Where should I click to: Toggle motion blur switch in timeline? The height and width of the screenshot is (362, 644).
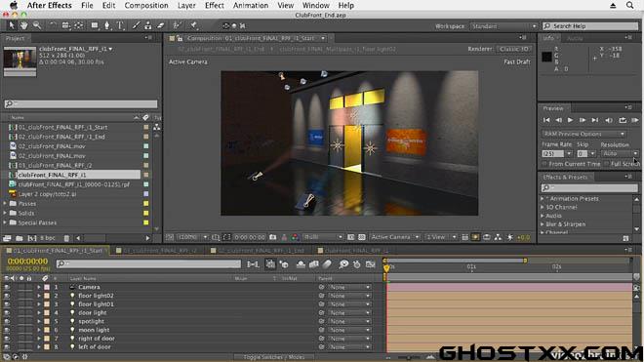(327, 264)
